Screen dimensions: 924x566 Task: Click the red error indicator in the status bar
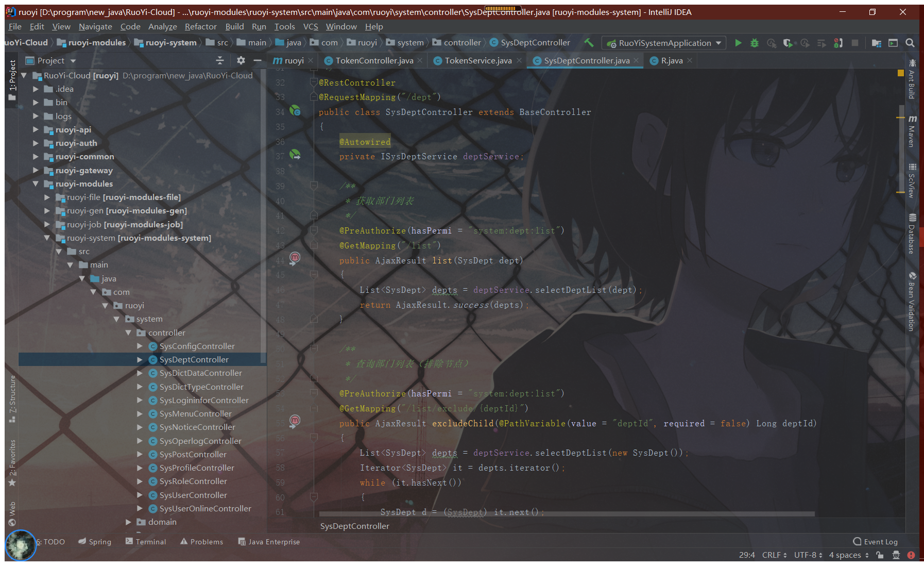(x=911, y=555)
